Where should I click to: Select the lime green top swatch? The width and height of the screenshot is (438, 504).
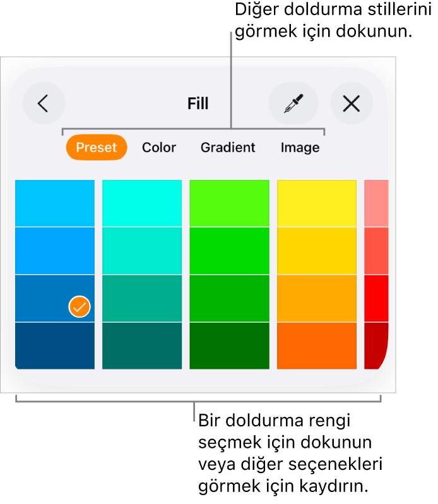pyautogui.click(x=229, y=203)
